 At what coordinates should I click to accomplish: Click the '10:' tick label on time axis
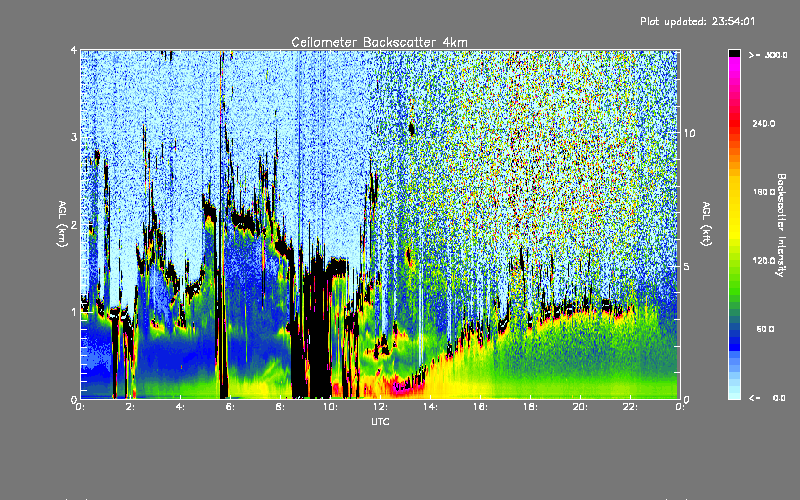point(330,407)
